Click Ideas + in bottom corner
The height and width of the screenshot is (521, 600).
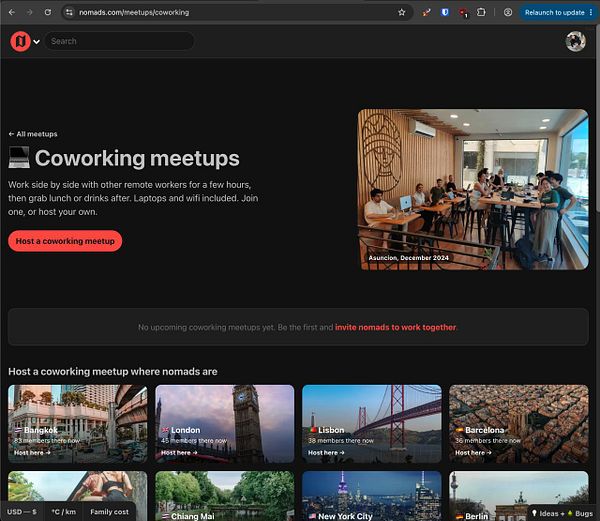coord(549,513)
